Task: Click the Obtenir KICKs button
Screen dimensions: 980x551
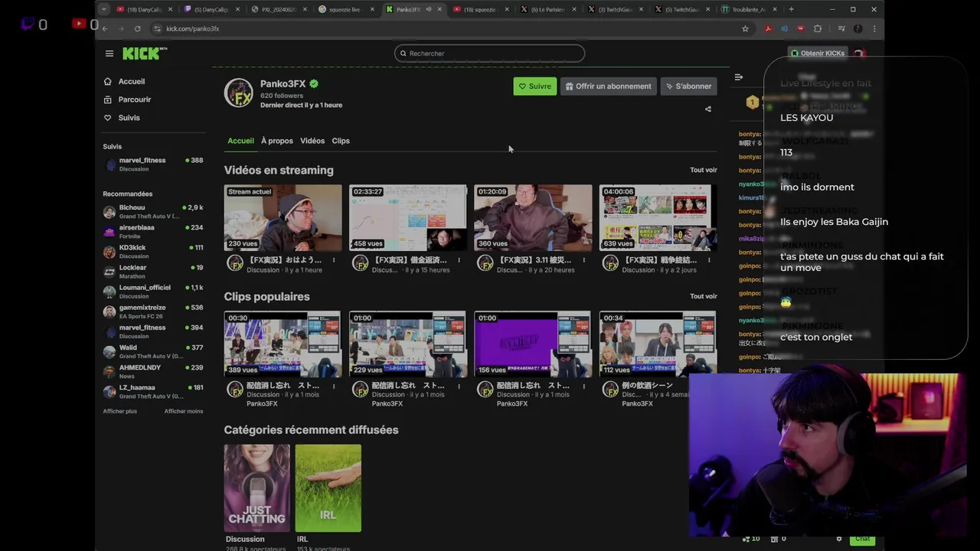Action: pos(818,54)
